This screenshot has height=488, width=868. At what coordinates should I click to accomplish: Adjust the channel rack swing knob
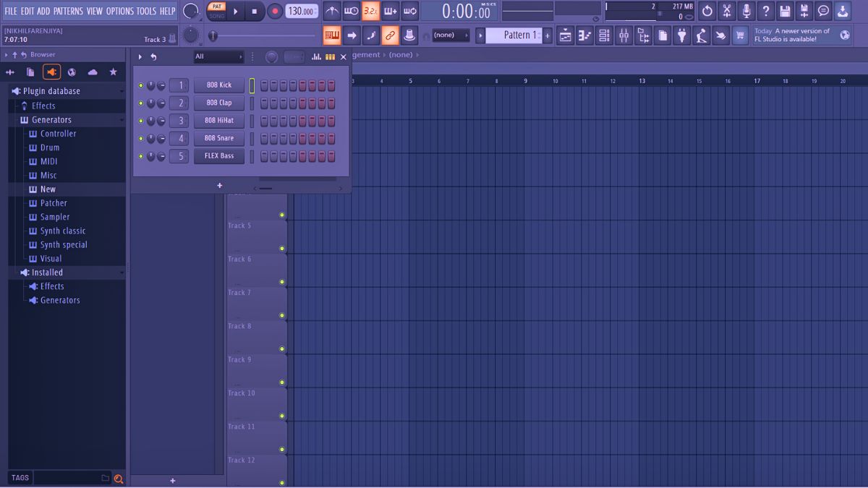click(271, 57)
